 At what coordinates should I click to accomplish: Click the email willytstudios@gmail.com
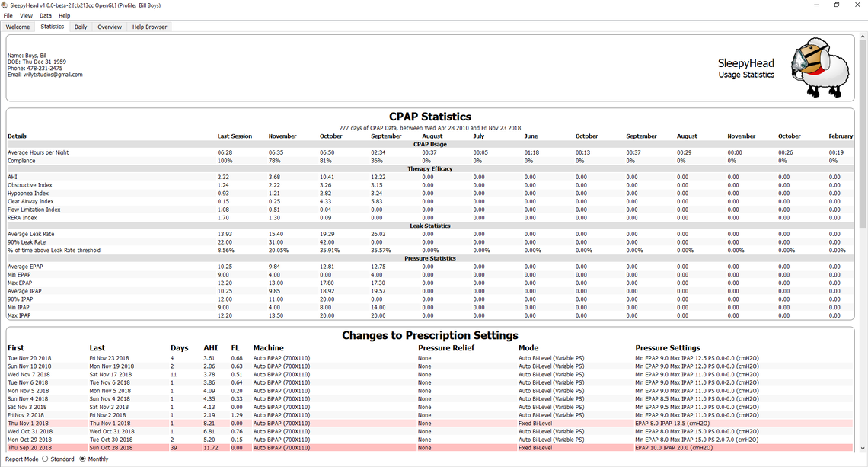[53, 75]
